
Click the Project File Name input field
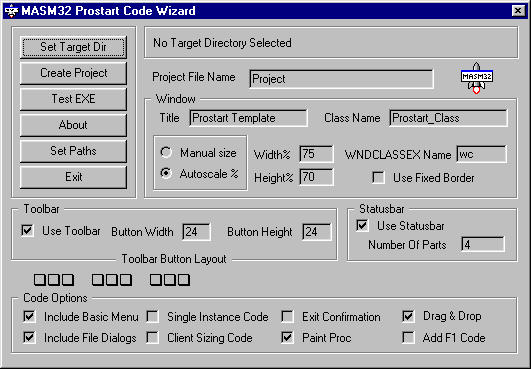pyautogui.click(x=341, y=79)
